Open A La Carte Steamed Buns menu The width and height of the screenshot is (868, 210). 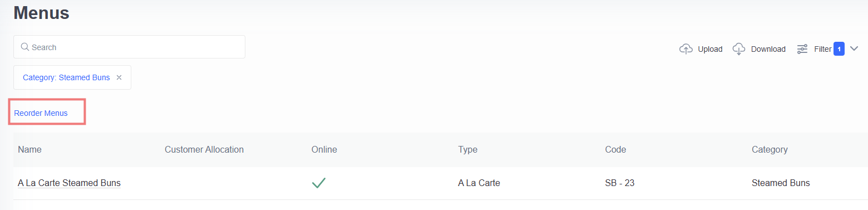pos(69,183)
